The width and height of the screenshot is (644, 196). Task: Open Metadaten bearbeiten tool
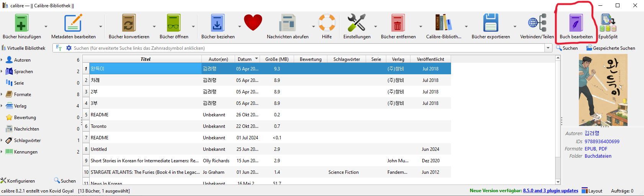coord(73,23)
